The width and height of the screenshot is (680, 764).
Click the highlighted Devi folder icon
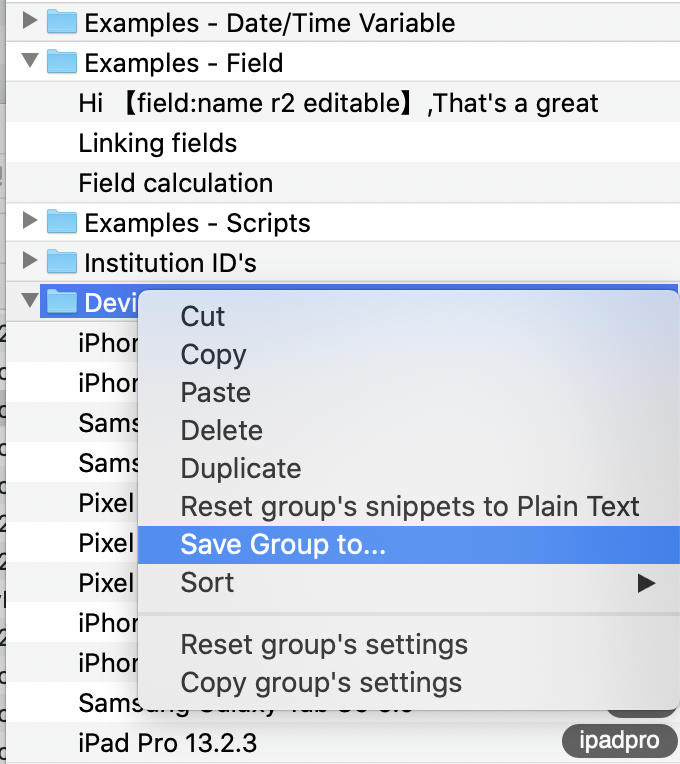62,302
